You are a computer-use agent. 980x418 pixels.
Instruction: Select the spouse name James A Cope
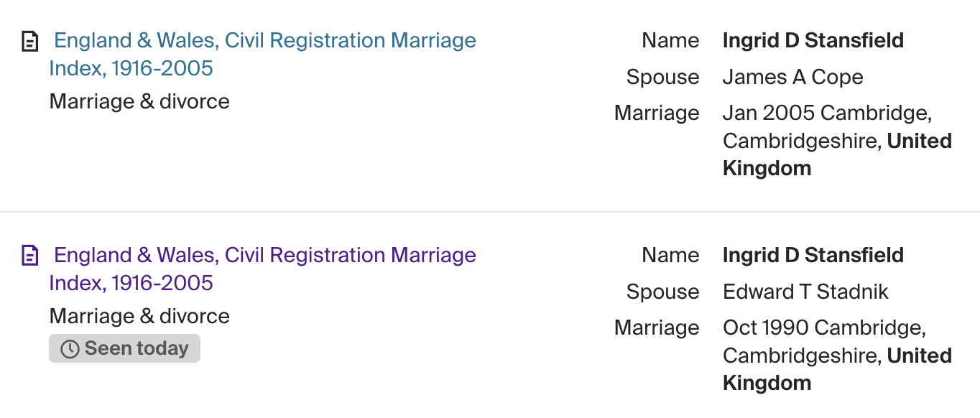[x=792, y=77]
